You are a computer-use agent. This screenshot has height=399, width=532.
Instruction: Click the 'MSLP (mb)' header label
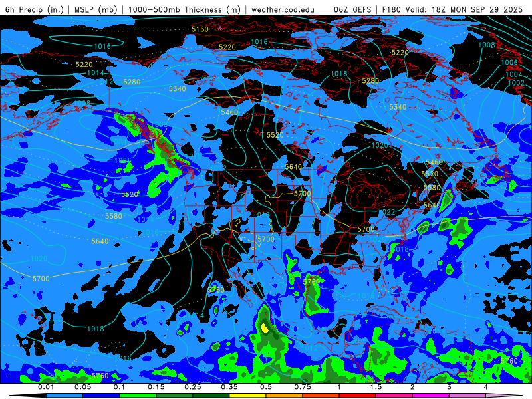point(96,9)
